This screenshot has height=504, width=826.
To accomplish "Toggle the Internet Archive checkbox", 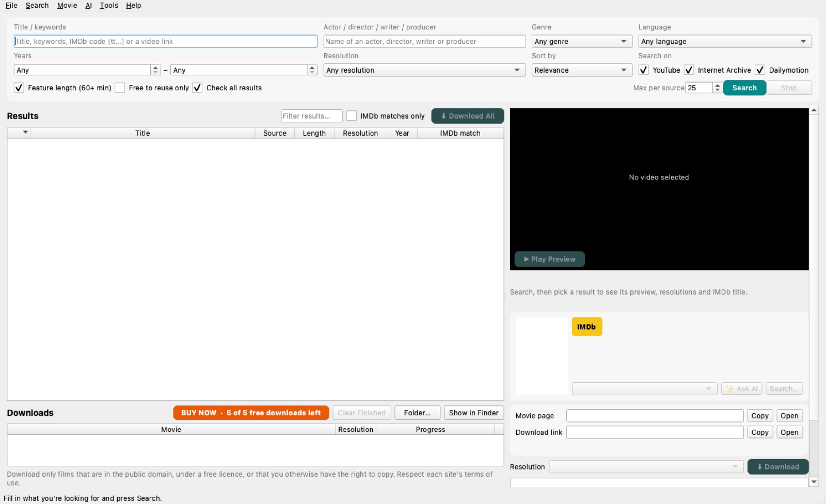I will [689, 70].
